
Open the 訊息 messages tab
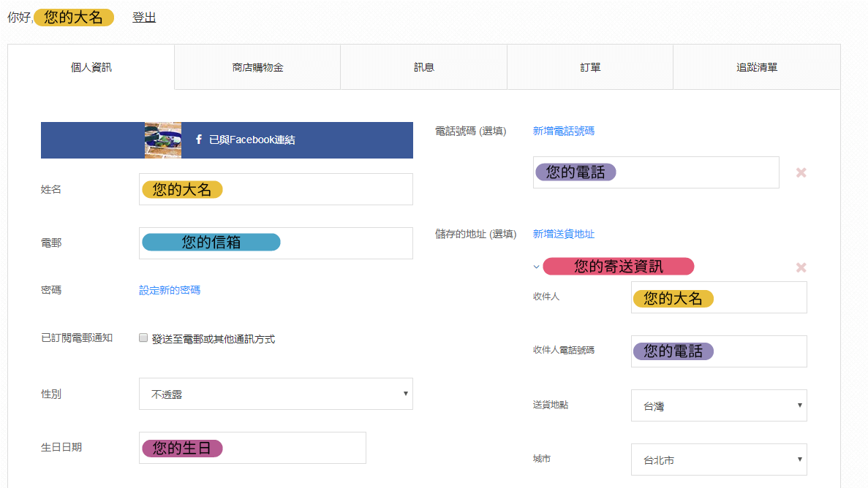423,67
